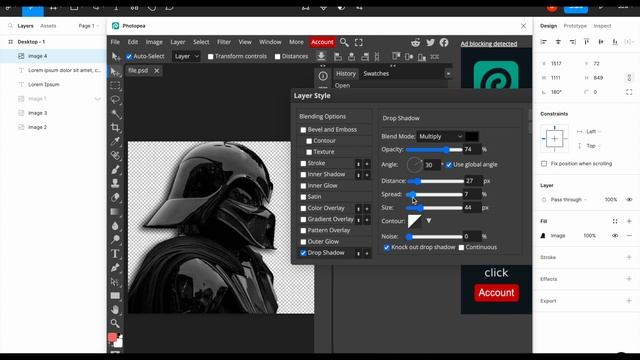This screenshot has width=640, height=360.
Task: Enable Bevel and Emboss style
Action: point(303,130)
